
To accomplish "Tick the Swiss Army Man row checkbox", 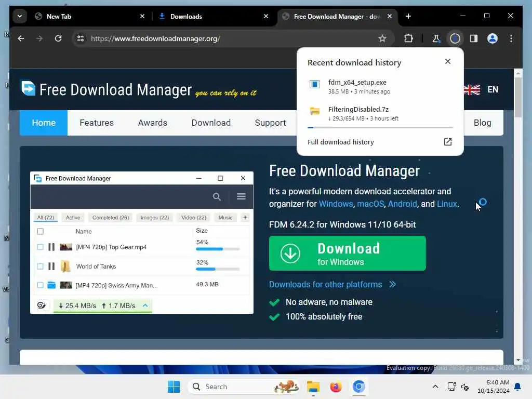I will [x=41, y=285].
